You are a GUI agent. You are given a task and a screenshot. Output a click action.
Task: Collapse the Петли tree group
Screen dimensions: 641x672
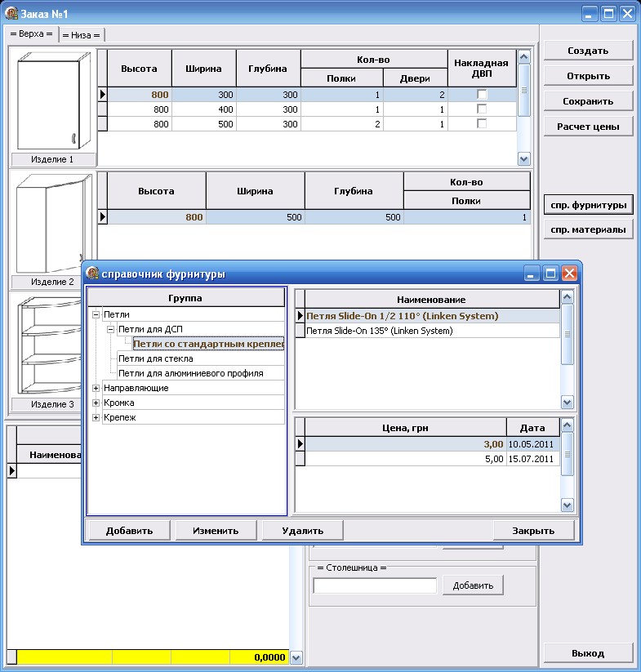point(96,314)
